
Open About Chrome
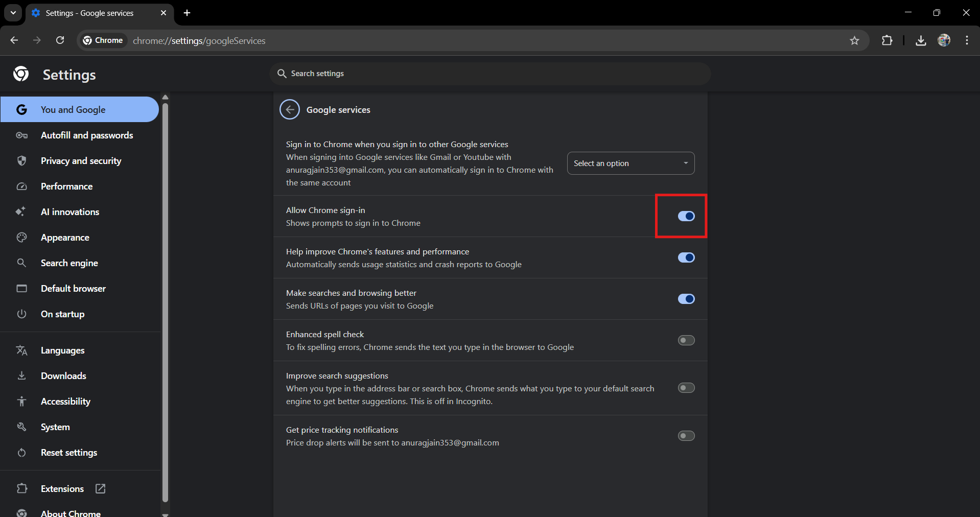coord(71,512)
